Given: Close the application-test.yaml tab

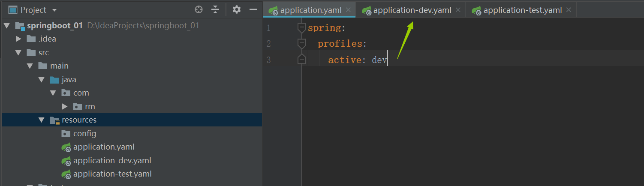Looking at the screenshot, I should (x=569, y=10).
